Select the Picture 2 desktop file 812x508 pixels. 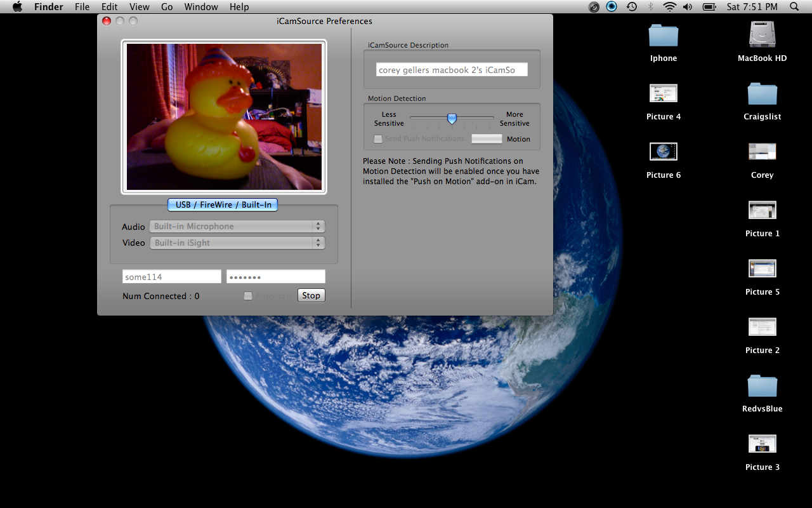(763, 327)
